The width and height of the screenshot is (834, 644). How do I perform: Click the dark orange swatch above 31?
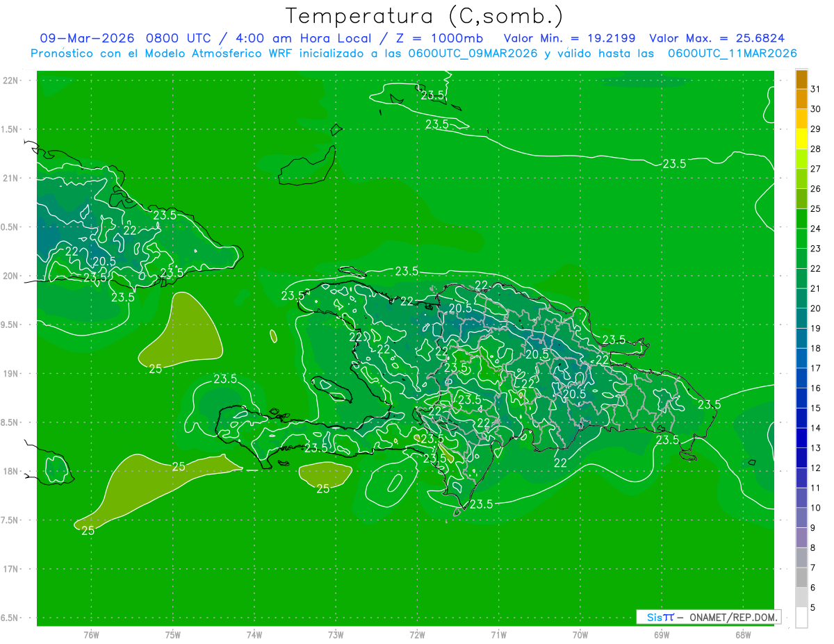pos(801,80)
